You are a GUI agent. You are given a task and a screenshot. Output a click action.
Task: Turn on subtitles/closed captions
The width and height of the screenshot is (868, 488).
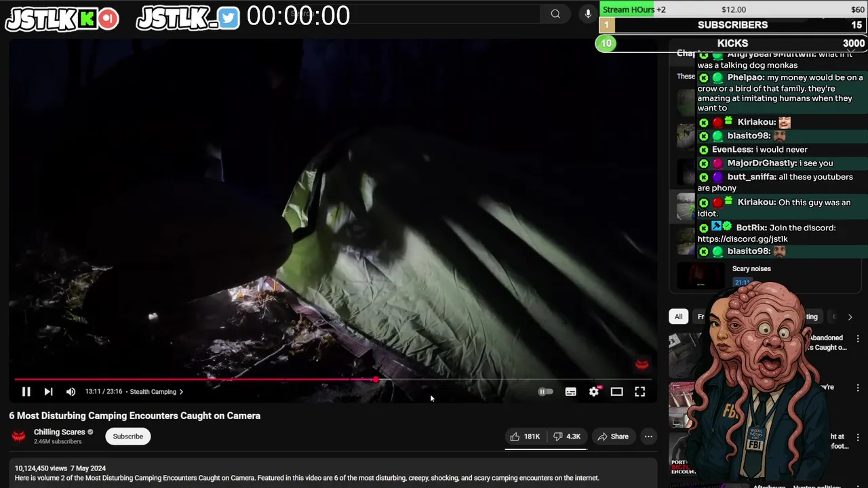click(x=571, y=392)
